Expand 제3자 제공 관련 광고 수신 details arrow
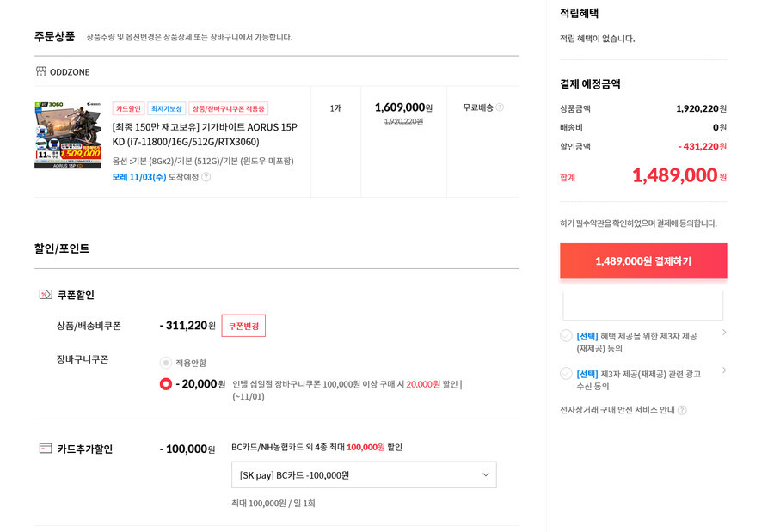Viewport: 774px width, 532px height. (724, 370)
